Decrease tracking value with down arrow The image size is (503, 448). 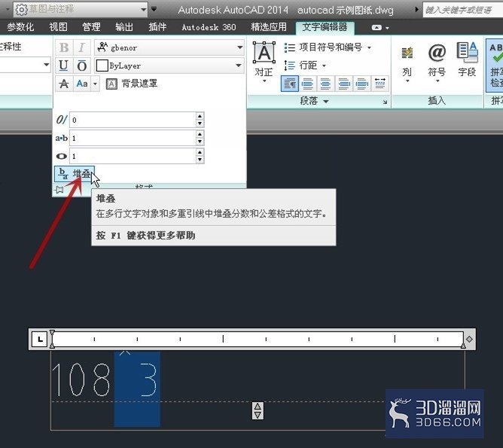point(200,142)
